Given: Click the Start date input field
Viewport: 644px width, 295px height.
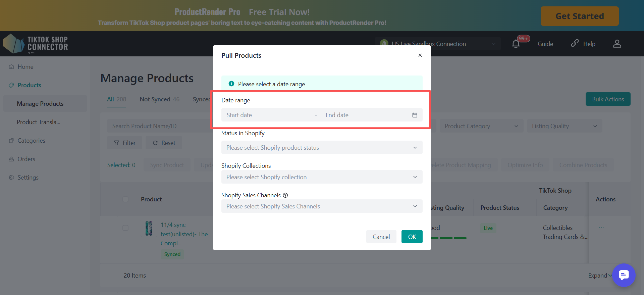Looking at the screenshot, I should (x=268, y=115).
